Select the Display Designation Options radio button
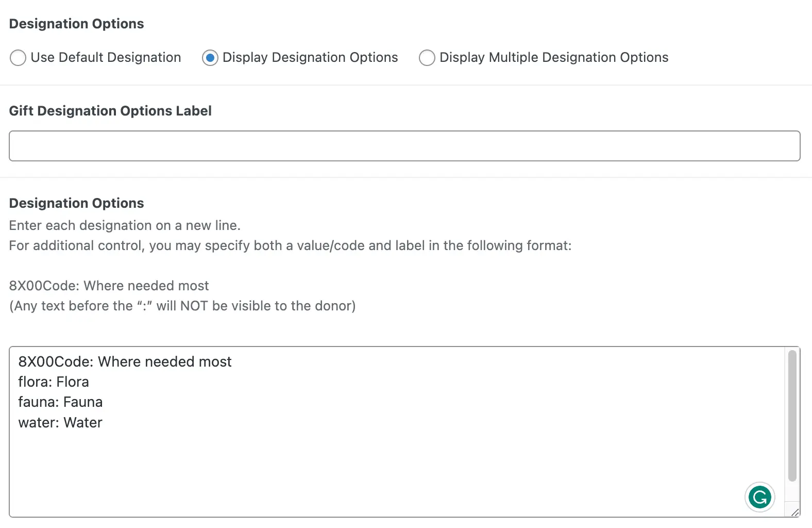The image size is (812, 528). (x=210, y=58)
